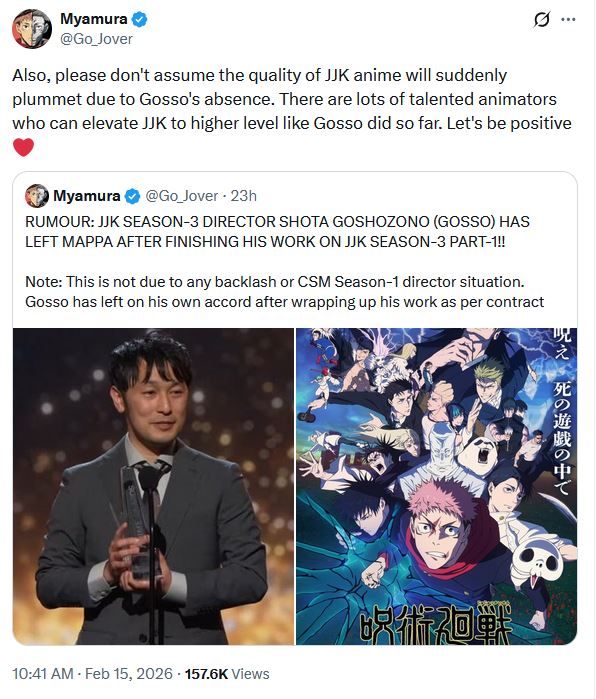Open quoted tweet RUMOUR text body
The width and height of the screenshot is (596, 699).
point(277,232)
